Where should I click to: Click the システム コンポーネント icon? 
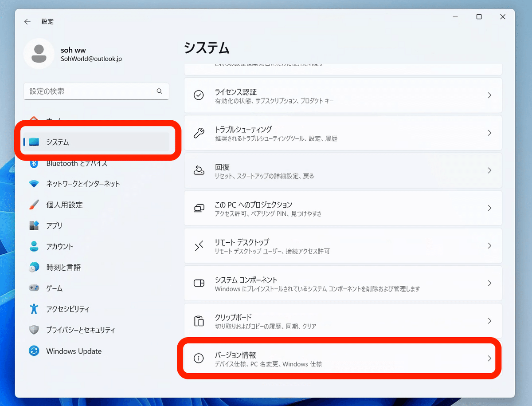199,283
